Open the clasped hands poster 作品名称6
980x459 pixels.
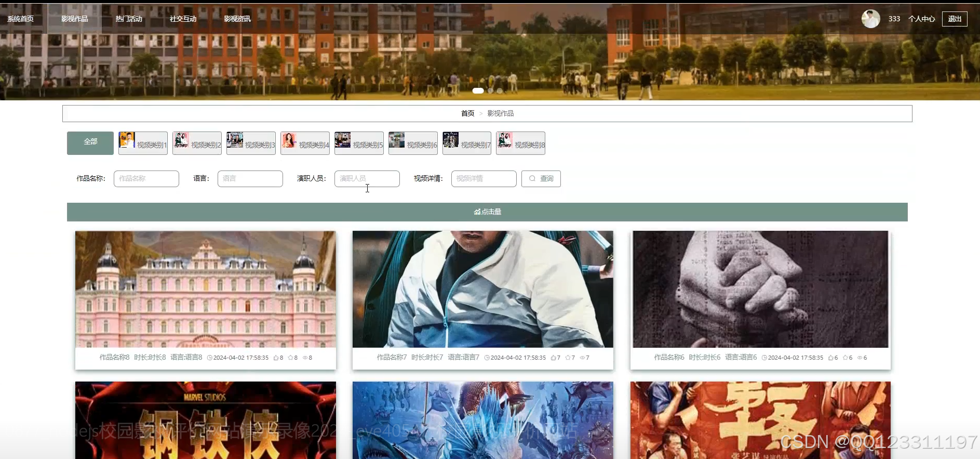click(760, 289)
